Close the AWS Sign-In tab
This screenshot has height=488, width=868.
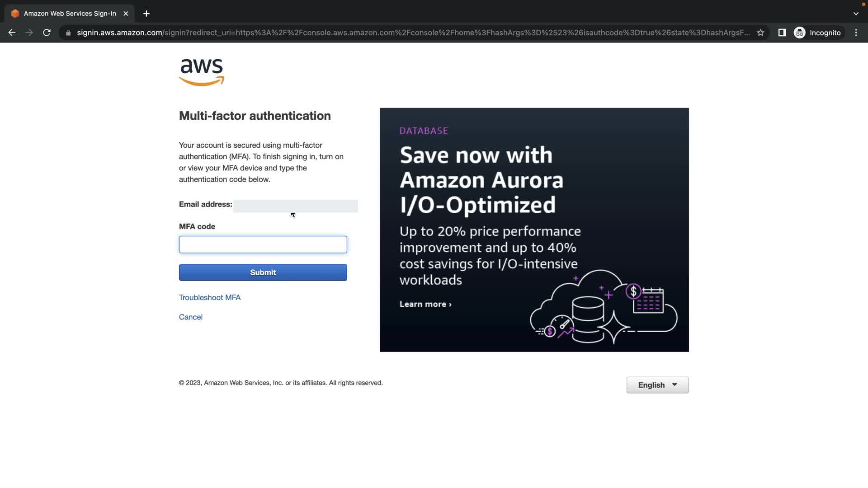(126, 14)
